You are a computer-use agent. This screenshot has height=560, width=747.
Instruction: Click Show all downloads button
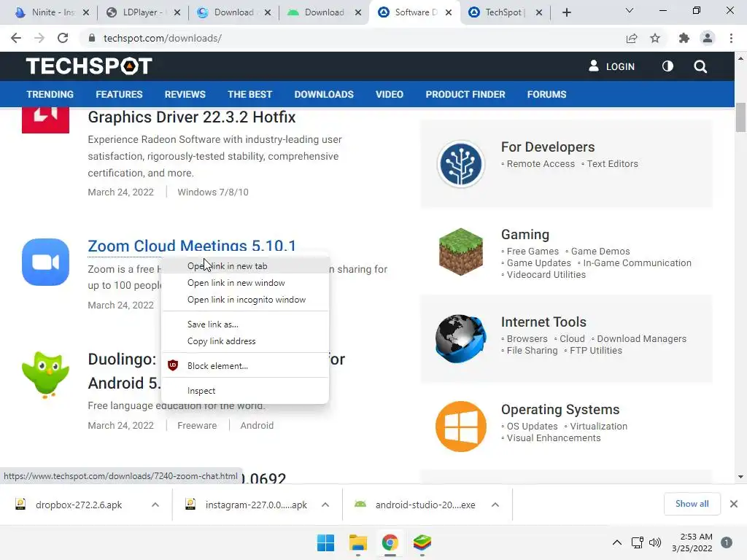692,504
